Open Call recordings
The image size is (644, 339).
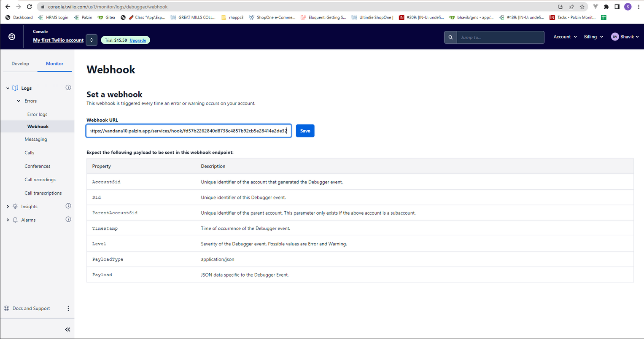40,180
